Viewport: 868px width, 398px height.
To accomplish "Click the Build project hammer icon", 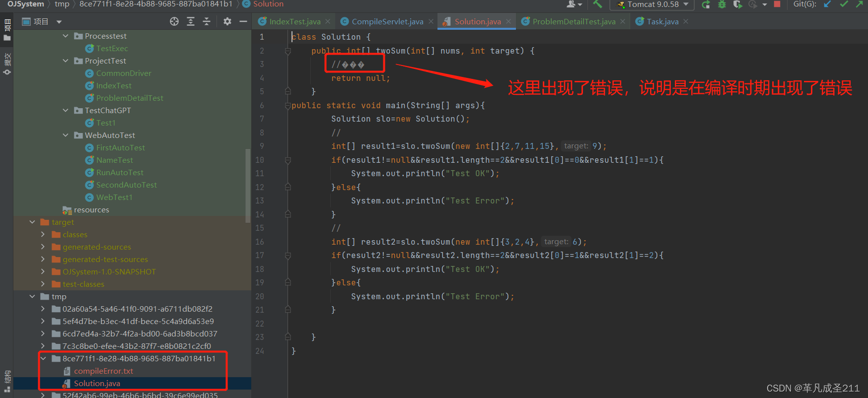I will click(597, 4).
